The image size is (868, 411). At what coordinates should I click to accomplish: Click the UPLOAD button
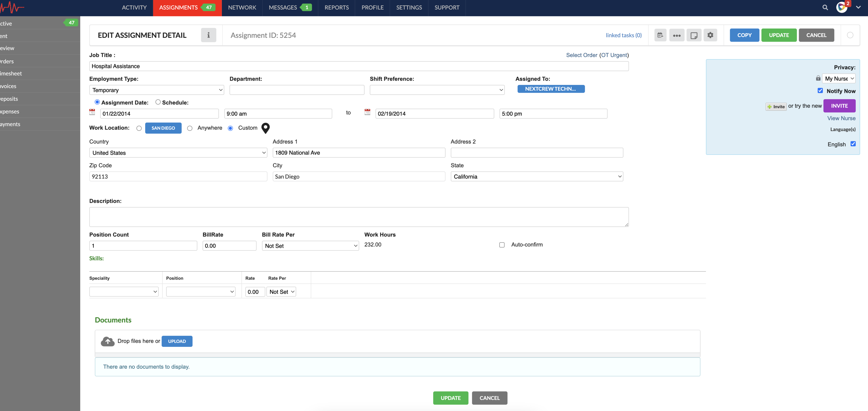[177, 341]
